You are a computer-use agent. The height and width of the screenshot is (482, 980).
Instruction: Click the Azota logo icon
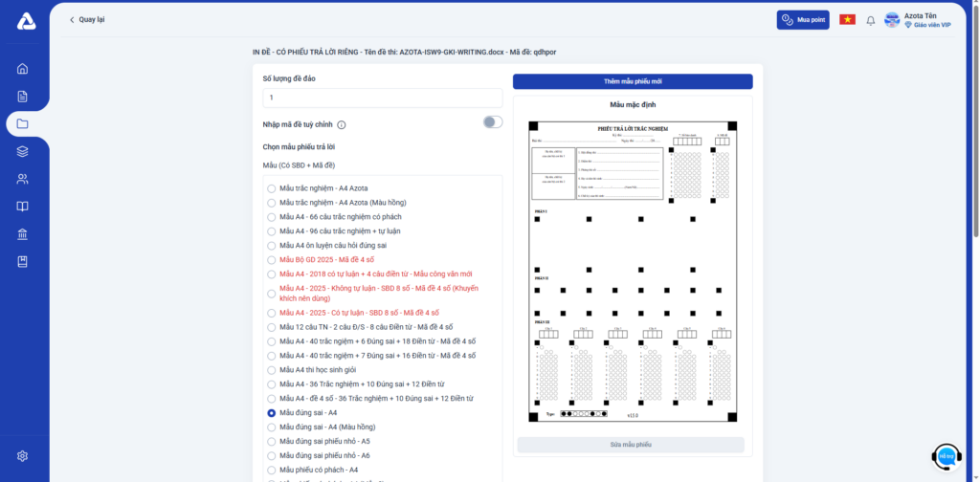click(26, 19)
